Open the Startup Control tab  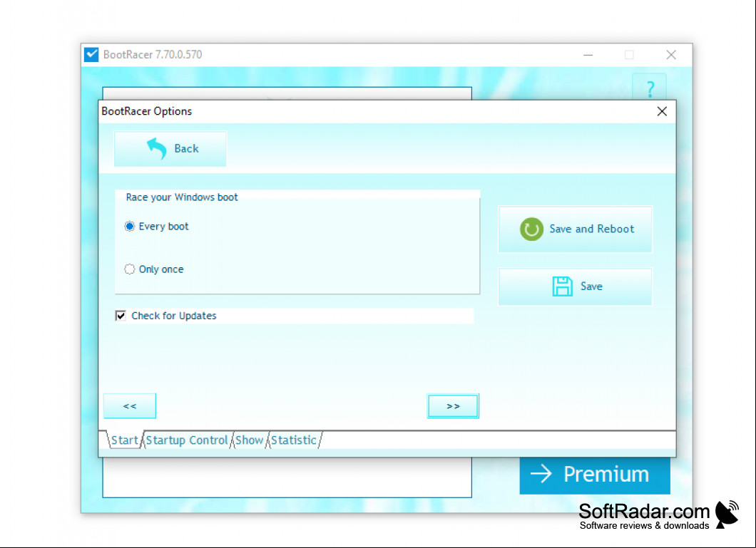187,440
